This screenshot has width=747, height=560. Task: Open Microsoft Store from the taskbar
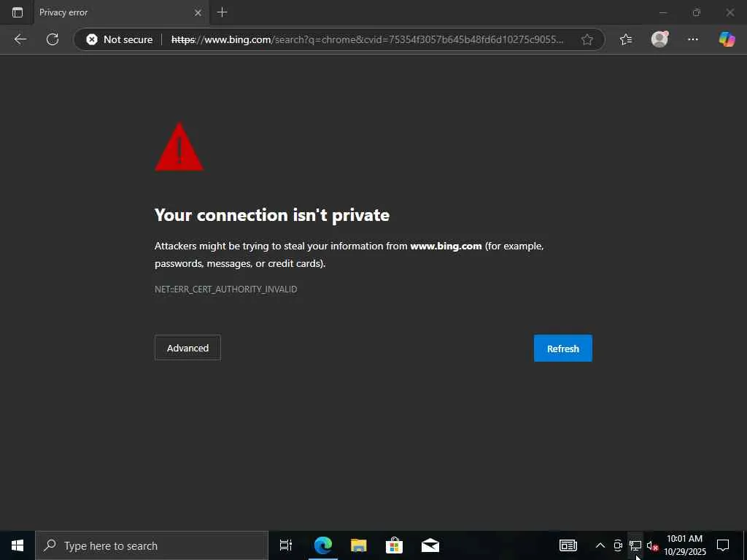pyautogui.click(x=394, y=545)
